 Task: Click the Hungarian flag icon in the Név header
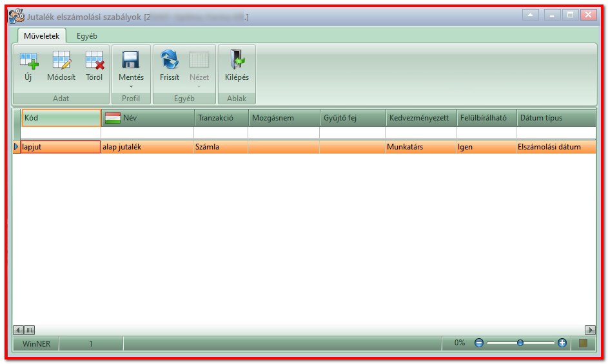click(x=113, y=118)
